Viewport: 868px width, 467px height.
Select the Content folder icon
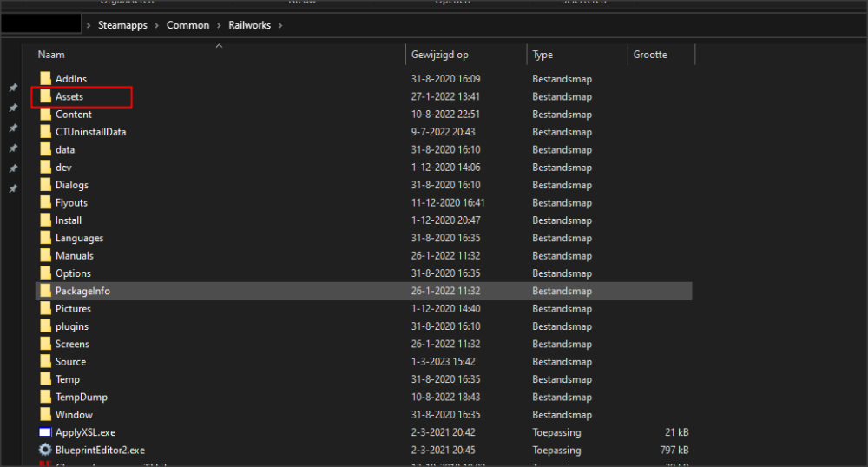point(45,114)
